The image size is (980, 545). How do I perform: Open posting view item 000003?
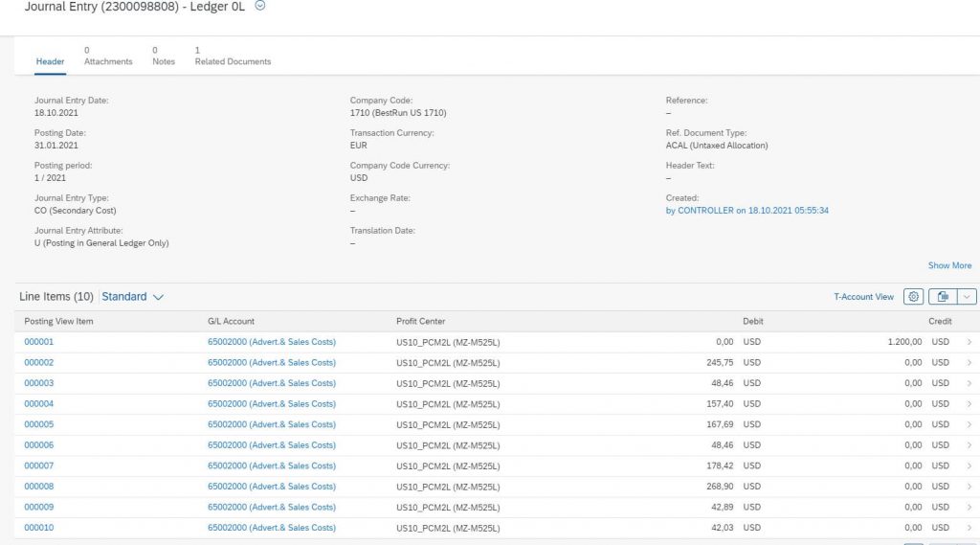38,383
